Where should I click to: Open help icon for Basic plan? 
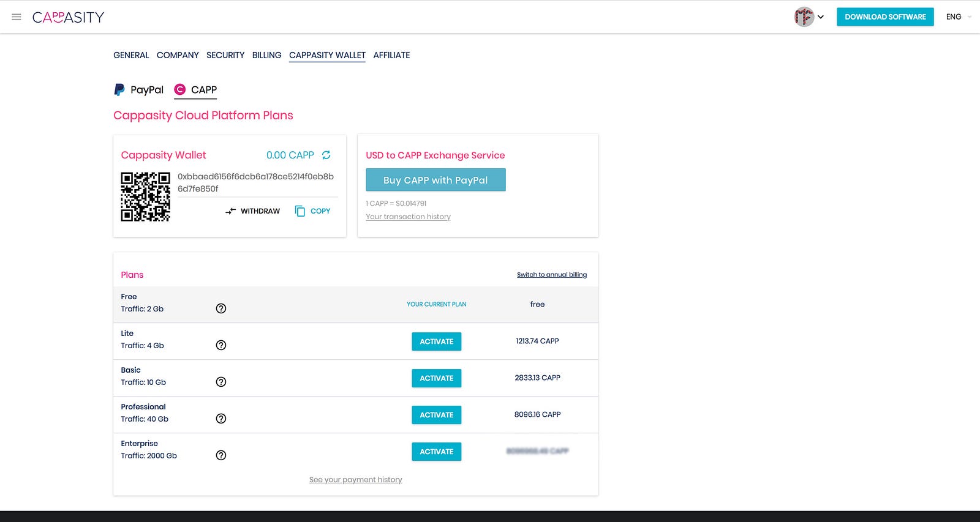[x=221, y=382]
